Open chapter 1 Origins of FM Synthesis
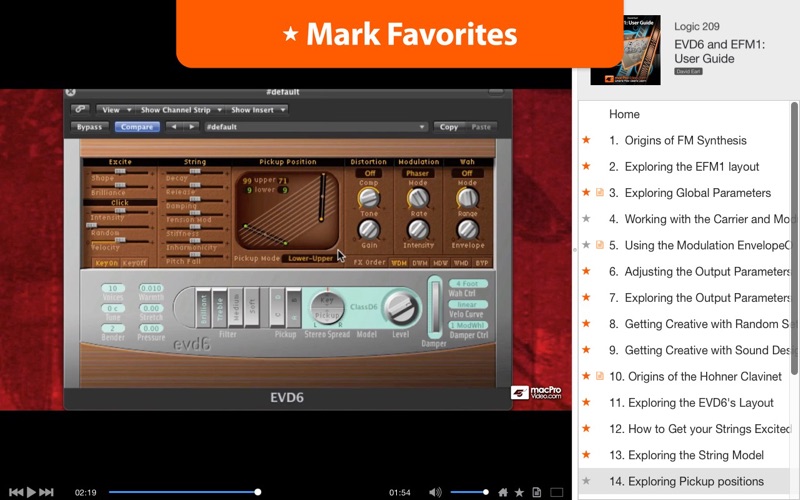The height and width of the screenshot is (500, 800). 678,140
